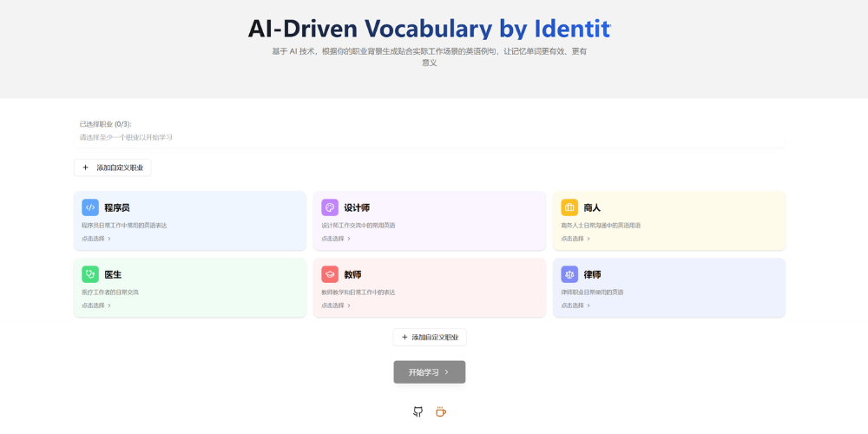Screen dimensions: 868x434
Task: Click description 教师教学和日常工作中的表达
Action: (358, 292)
